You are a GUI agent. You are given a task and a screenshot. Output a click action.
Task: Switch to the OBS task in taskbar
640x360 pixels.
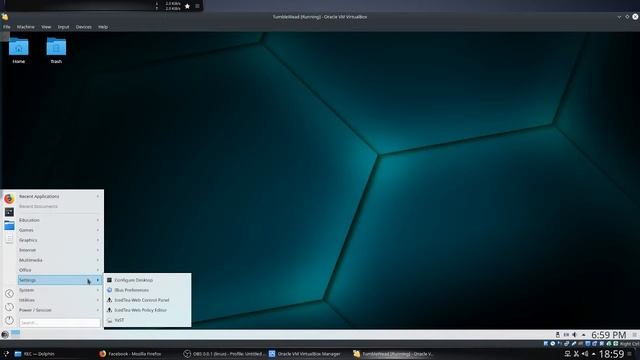pyautogui.click(x=223, y=354)
